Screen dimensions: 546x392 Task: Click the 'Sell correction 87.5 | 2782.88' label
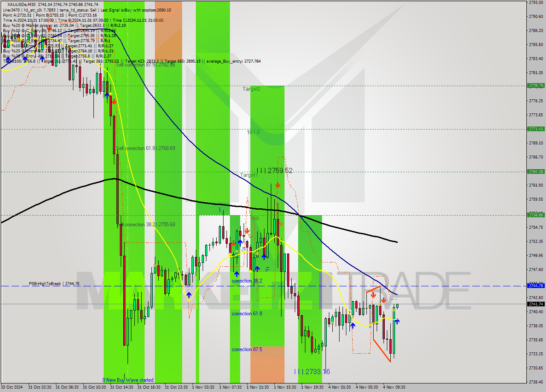pos(145,65)
